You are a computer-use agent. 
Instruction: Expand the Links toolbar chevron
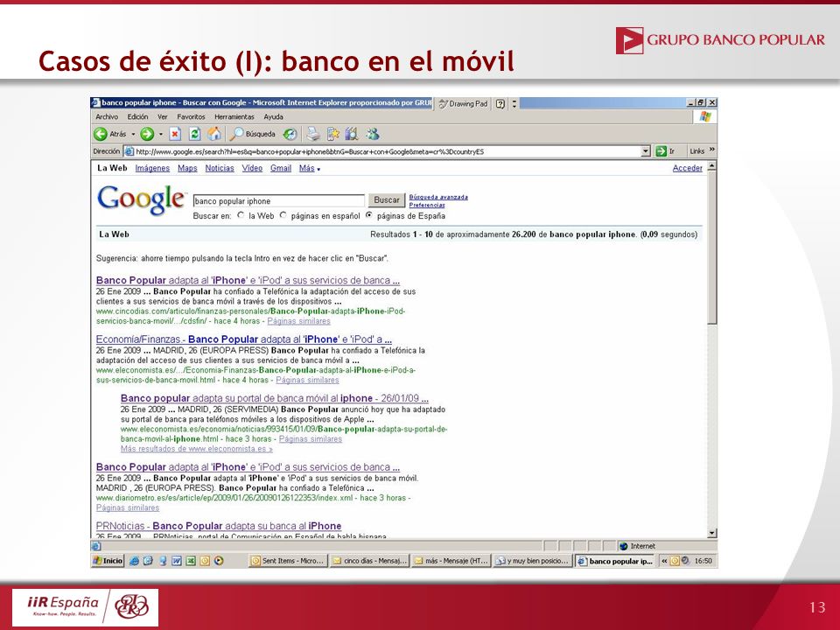point(712,150)
